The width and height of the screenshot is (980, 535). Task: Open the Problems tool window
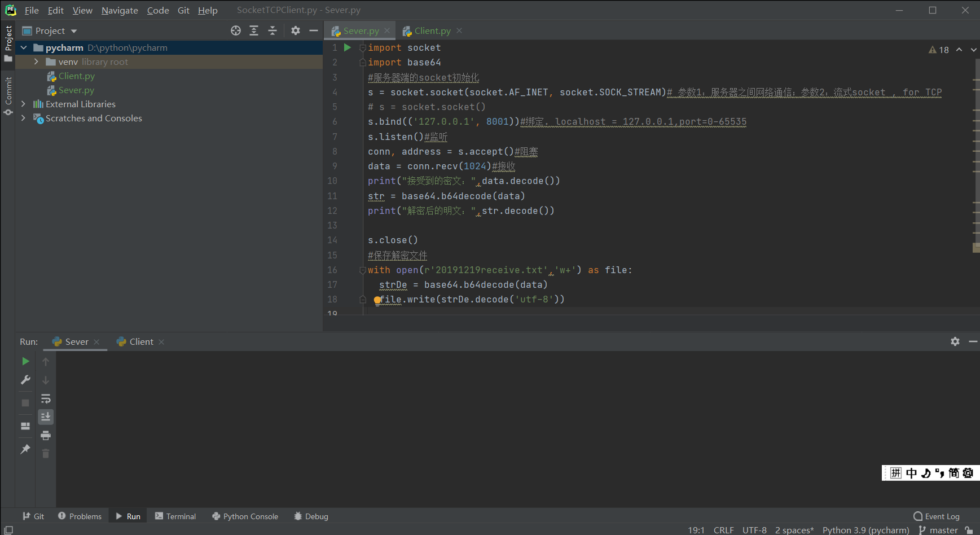coord(80,516)
